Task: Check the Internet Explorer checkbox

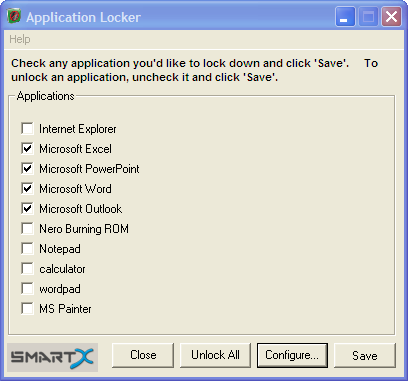Action: 27,128
